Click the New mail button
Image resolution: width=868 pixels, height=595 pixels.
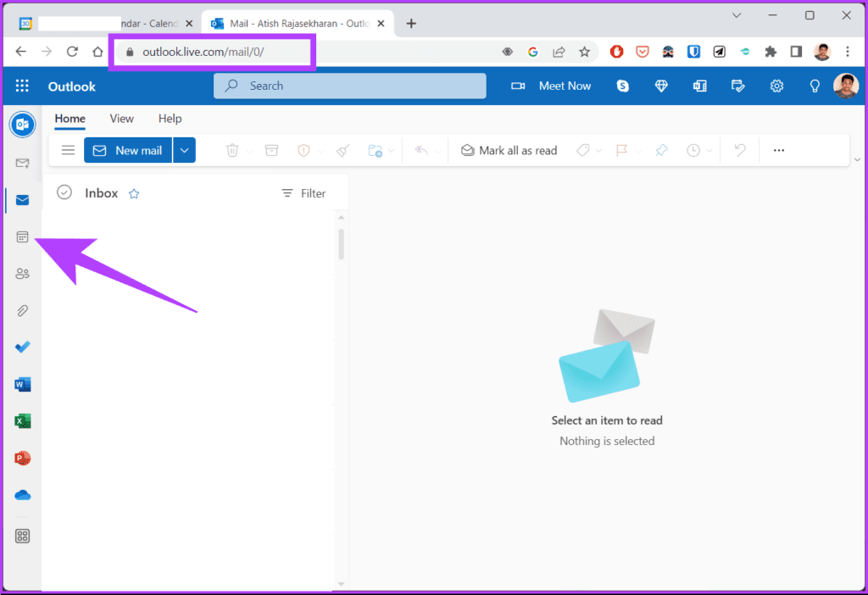128,150
